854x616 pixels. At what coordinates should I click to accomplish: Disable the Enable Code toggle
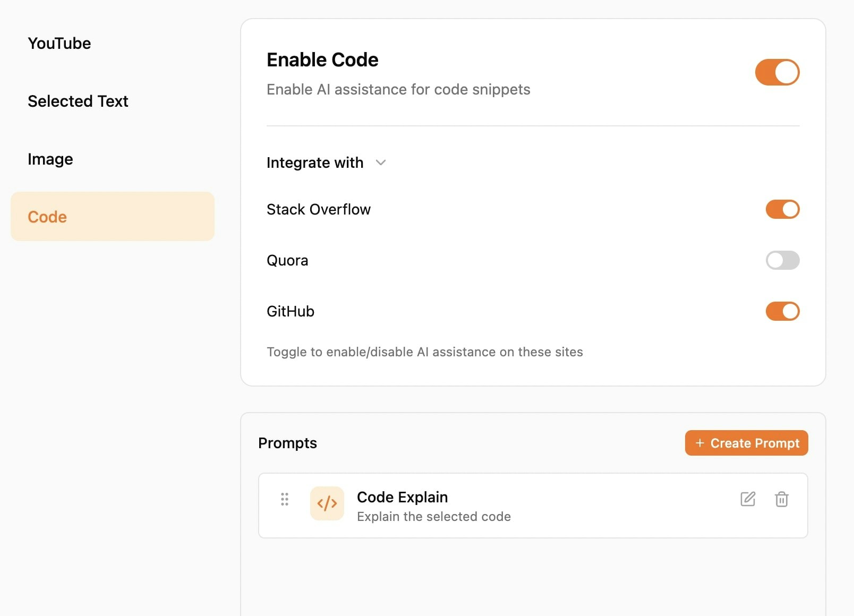[776, 72]
